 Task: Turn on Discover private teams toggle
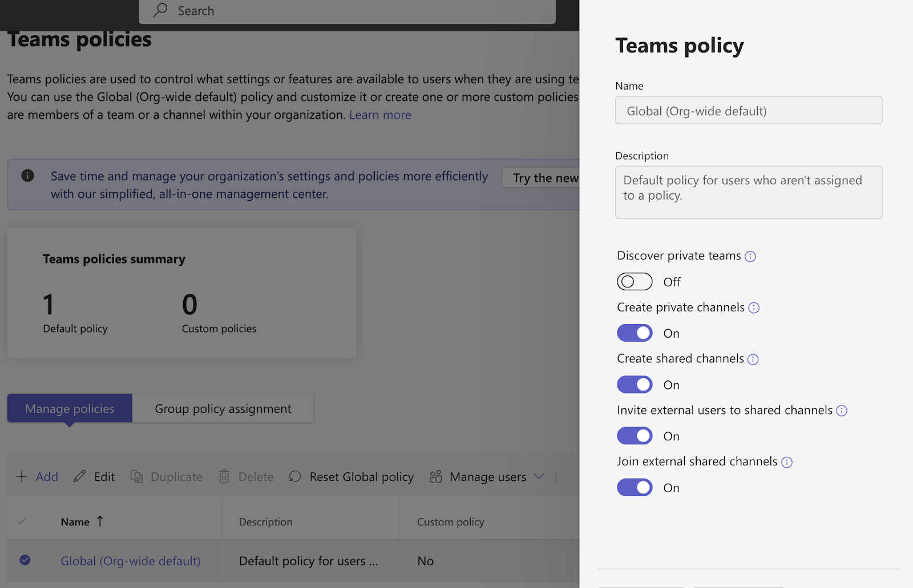635,282
